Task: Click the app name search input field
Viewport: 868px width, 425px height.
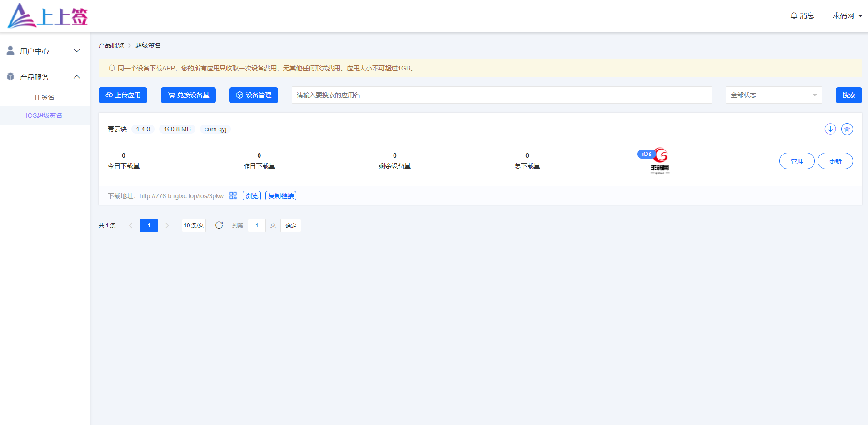Action: coord(501,95)
